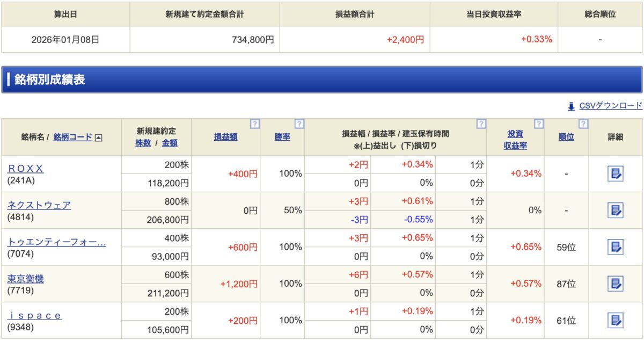Open the 東京衡機 stock page link
The image size is (644, 340).
tap(25, 279)
